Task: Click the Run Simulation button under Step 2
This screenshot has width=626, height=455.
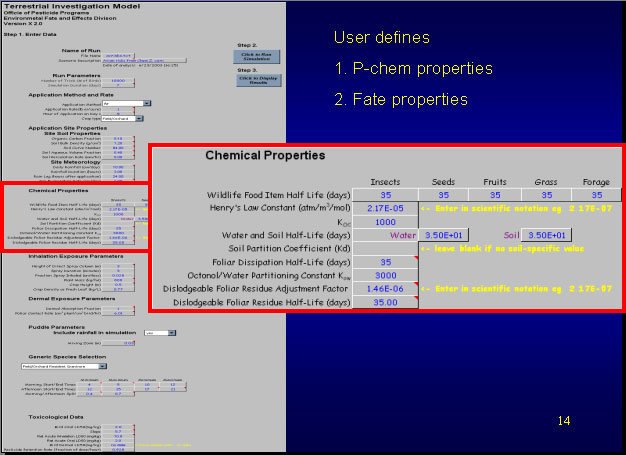Action: tap(257, 56)
